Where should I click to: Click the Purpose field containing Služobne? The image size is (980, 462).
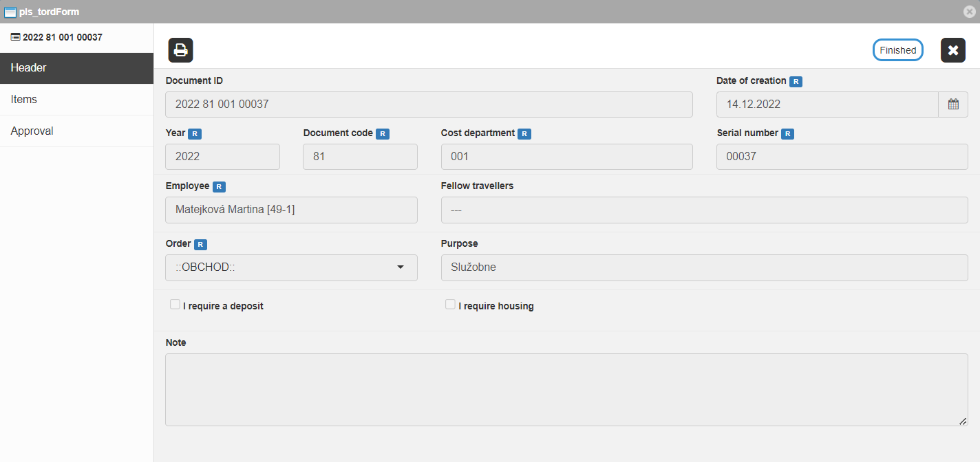704,267
